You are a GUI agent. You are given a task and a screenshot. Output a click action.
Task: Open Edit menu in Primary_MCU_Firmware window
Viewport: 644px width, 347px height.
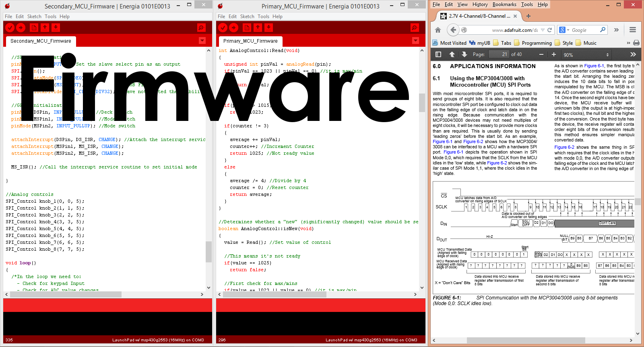point(233,17)
